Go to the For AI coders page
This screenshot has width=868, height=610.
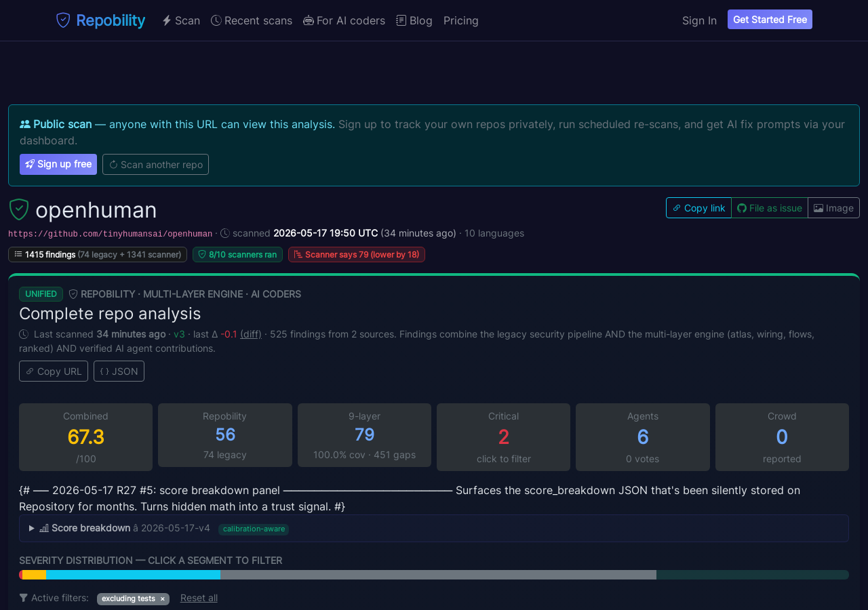[344, 20]
